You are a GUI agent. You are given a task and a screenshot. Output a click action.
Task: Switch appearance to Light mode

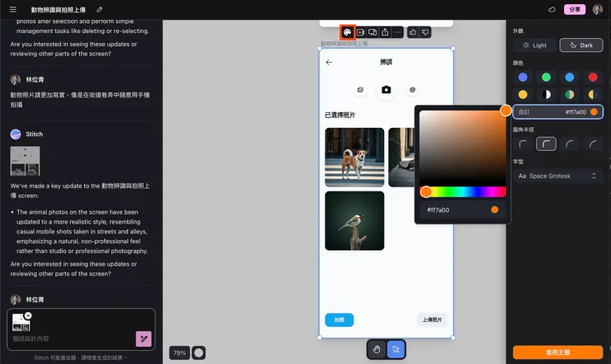tap(535, 45)
